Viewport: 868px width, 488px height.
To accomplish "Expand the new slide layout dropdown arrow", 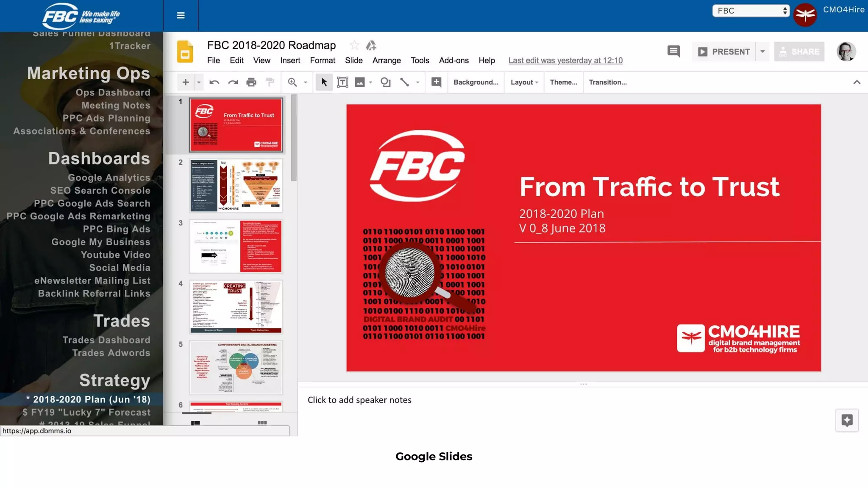I will pos(198,82).
